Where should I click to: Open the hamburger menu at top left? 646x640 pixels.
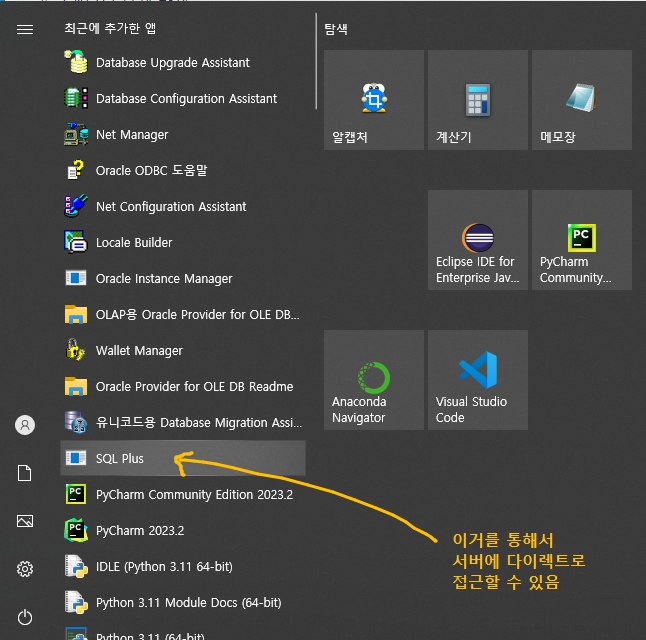(25, 29)
